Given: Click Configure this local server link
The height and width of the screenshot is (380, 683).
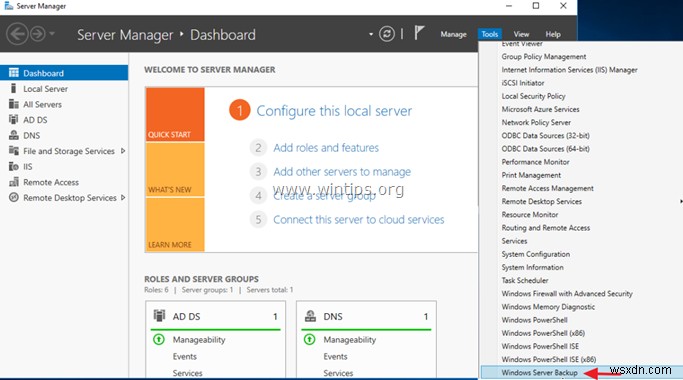Looking at the screenshot, I should (334, 111).
